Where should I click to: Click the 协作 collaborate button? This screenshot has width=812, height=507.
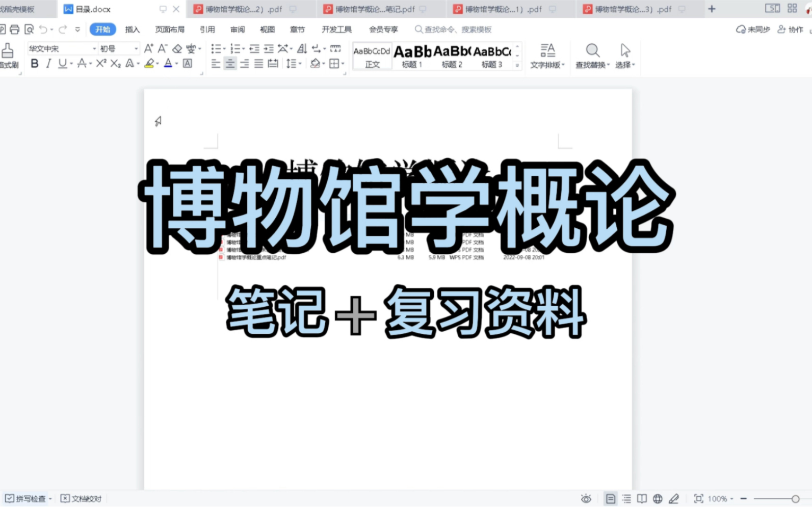click(791, 30)
